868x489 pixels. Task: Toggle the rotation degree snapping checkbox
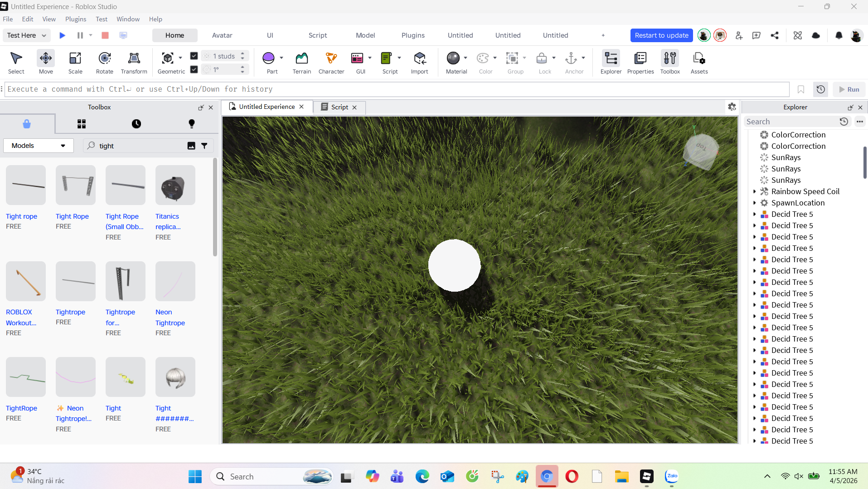(194, 69)
